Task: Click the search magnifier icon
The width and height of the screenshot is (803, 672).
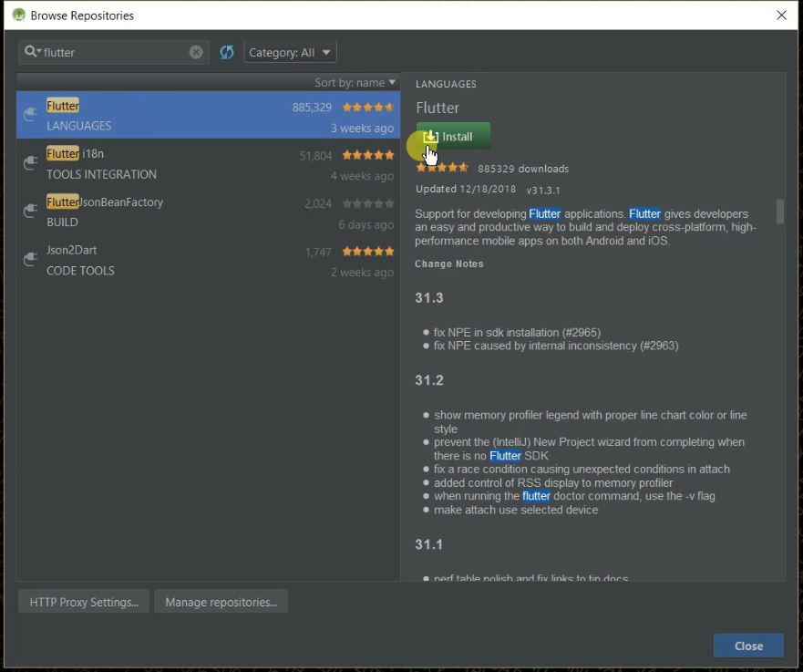Action: point(30,52)
